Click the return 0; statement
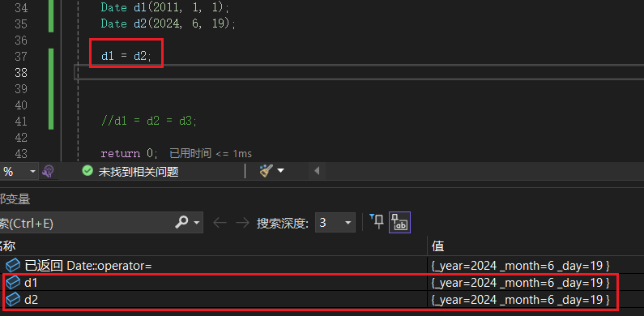This screenshot has height=316, width=644. coord(130,154)
